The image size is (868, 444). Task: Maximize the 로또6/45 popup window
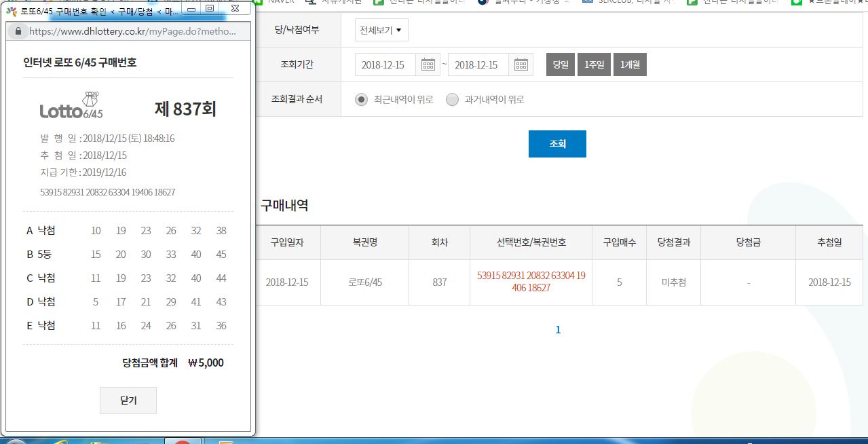point(210,9)
